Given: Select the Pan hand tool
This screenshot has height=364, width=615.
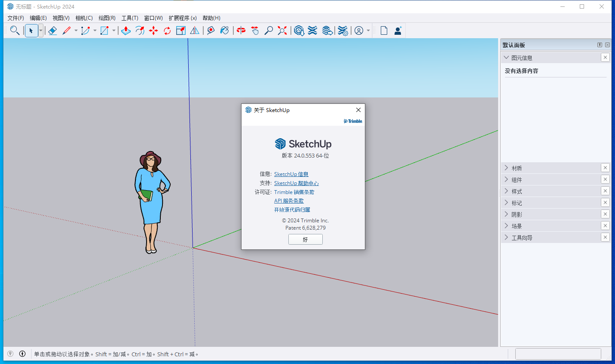Looking at the screenshot, I should [x=255, y=30].
